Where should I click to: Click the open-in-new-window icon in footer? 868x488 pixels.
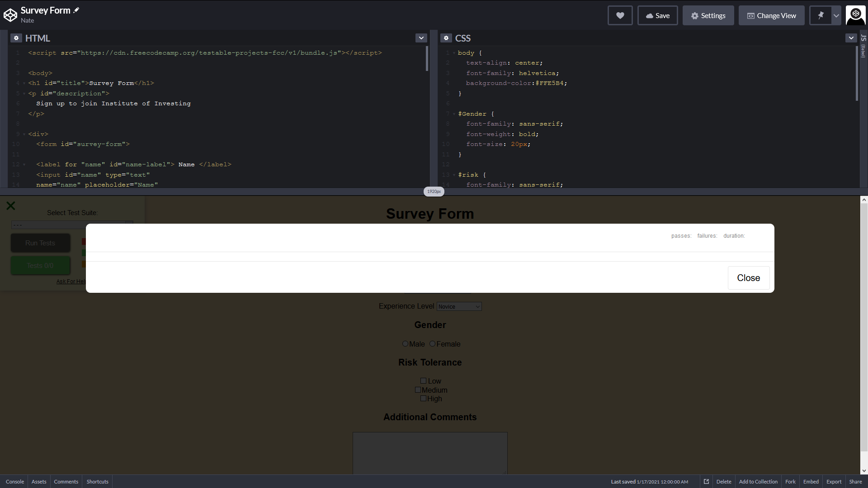[706, 482]
